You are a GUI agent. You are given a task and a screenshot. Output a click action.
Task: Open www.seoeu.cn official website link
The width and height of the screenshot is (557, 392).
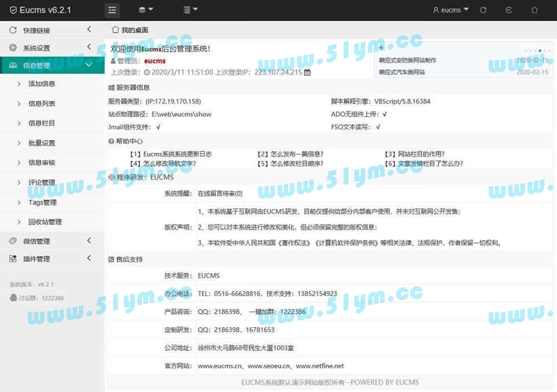(269, 366)
